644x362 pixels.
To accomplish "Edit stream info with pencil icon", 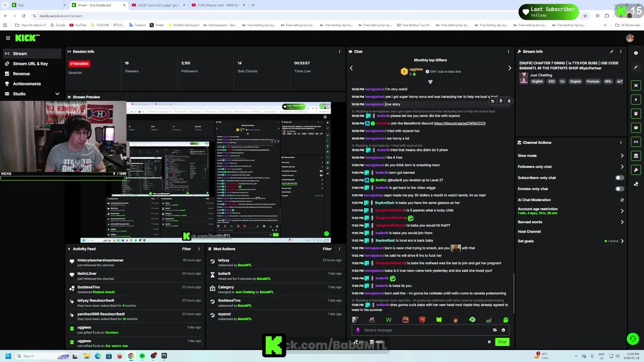I will point(611,51).
